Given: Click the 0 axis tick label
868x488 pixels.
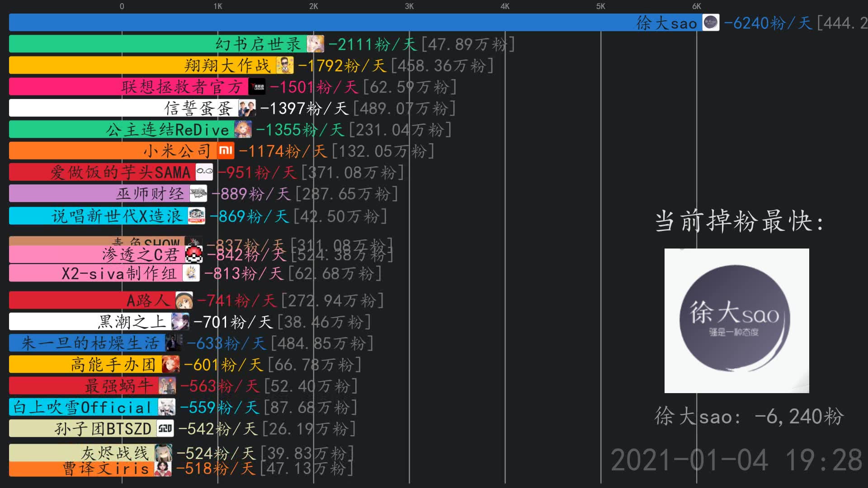Looking at the screenshot, I should pos(122,6).
